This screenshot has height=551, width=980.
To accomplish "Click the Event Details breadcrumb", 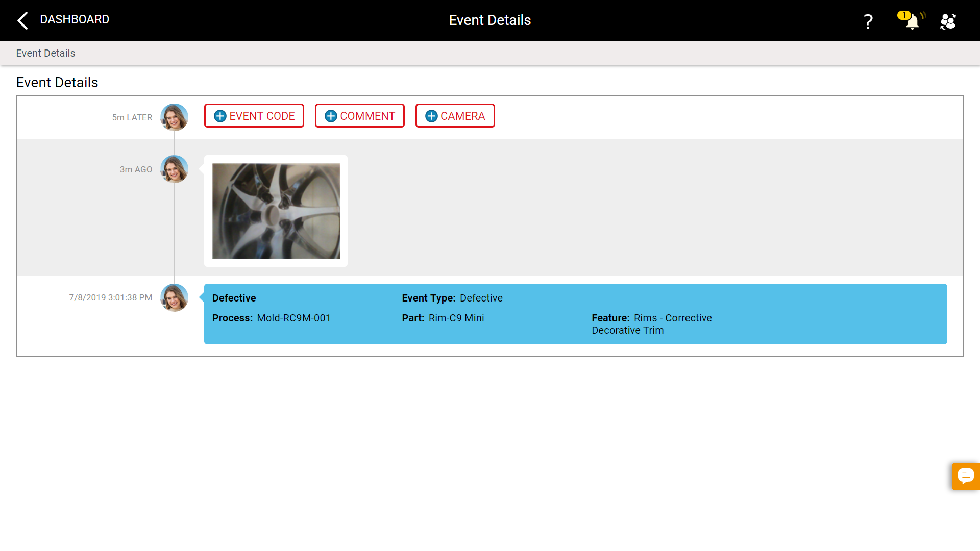I will coord(45,53).
